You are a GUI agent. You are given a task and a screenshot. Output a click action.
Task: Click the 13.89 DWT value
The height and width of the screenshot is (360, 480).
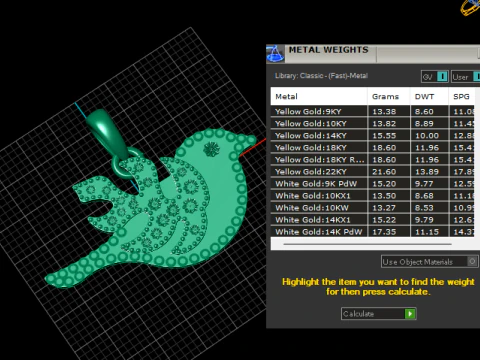pyautogui.click(x=427, y=172)
